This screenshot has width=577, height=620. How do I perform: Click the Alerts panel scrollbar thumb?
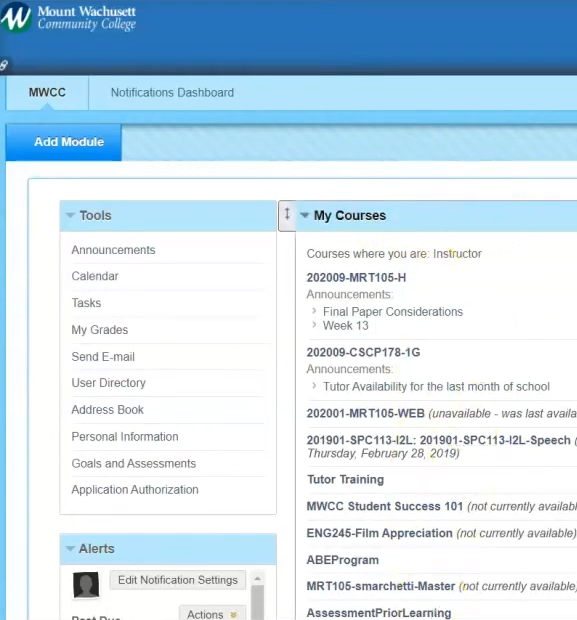pos(257,603)
